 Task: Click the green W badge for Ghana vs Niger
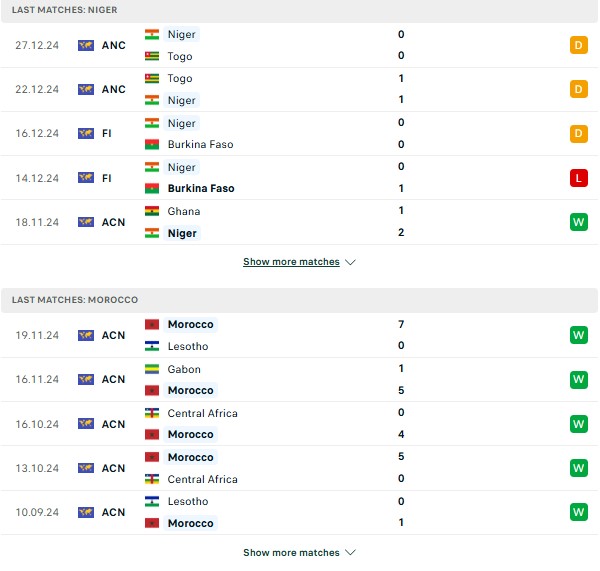point(578,222)
